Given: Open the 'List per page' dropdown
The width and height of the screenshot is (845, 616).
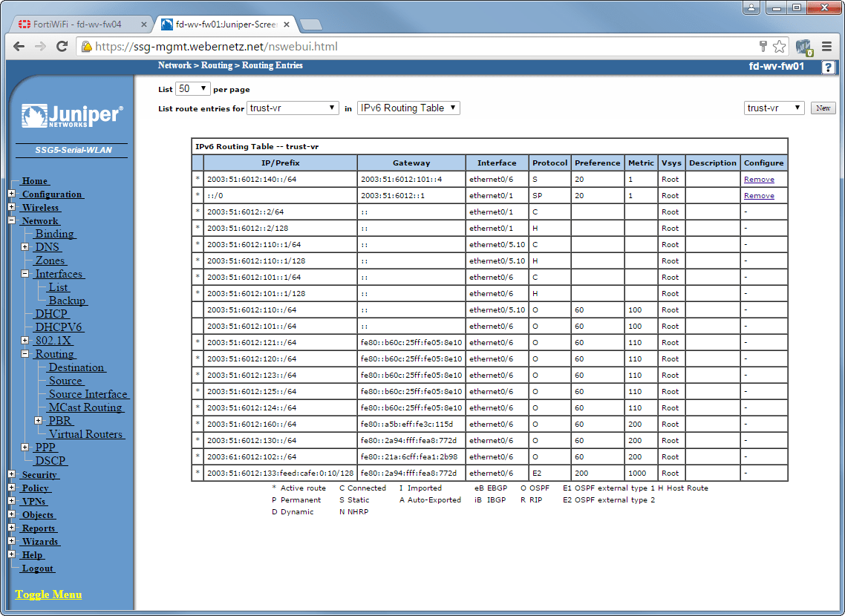Looking at the screenshot, I should (192, 88).
